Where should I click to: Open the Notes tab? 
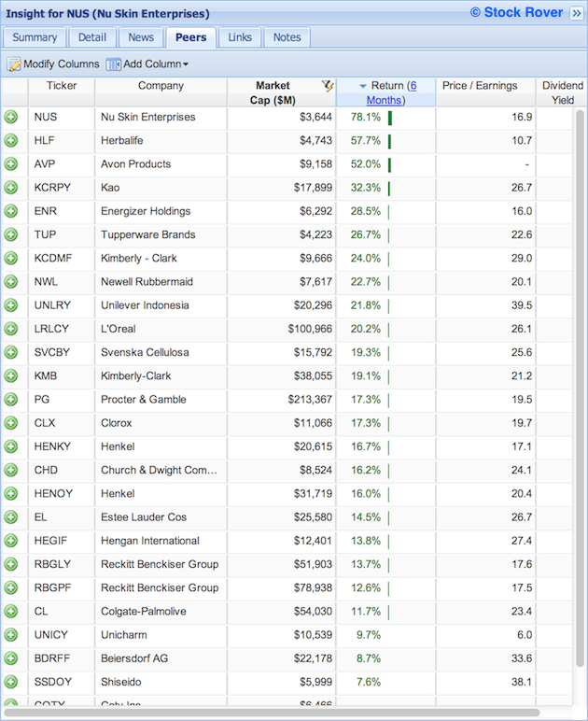coord(287,37)
